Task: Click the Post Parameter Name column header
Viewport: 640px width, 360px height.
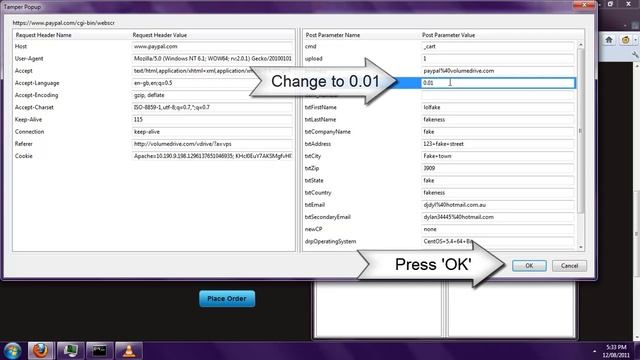Action: [333, 35]
